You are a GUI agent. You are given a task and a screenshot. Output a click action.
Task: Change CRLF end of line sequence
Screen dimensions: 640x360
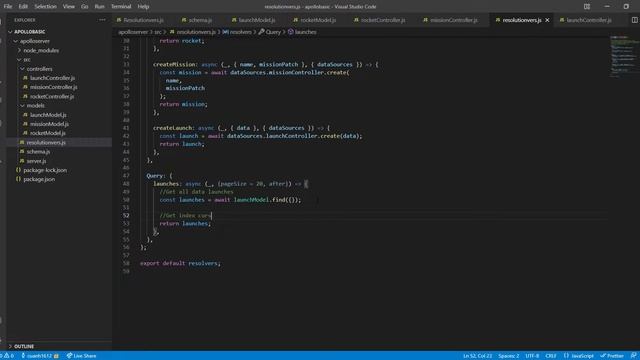[551, 356]
